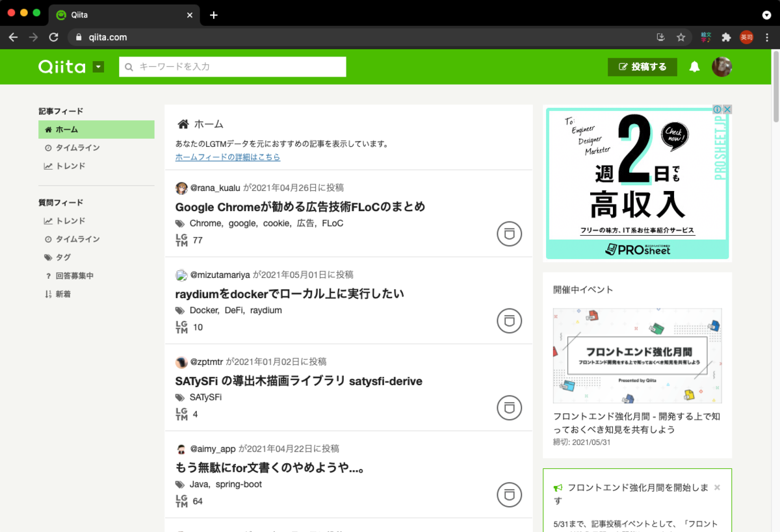This screenshot has width=780, height=532.
Task: Click @aimy_app avatar image
Action: pos(181,450)
